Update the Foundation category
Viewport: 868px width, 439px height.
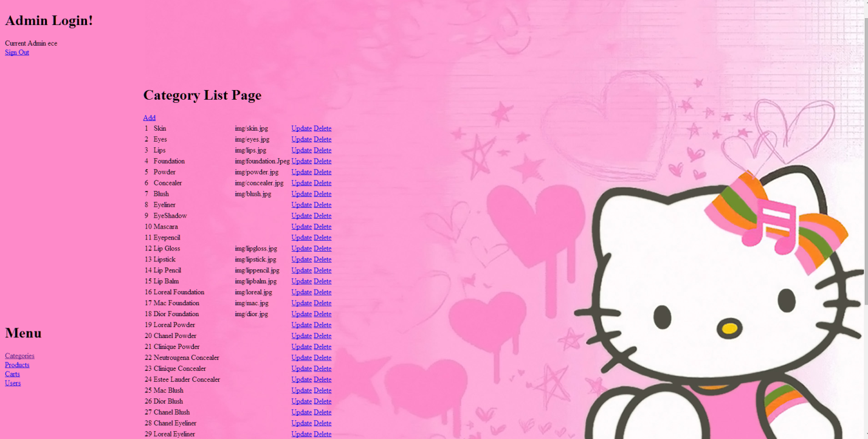click(x=301, y=162)
